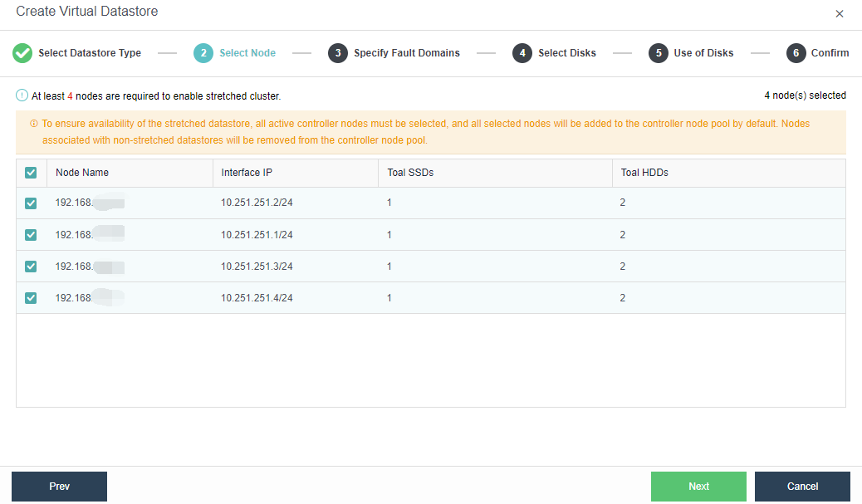Open the Specify Fault Domains step
Image resolution: width=862 pixels, height=504 pixels.
[x=337, y=52]
